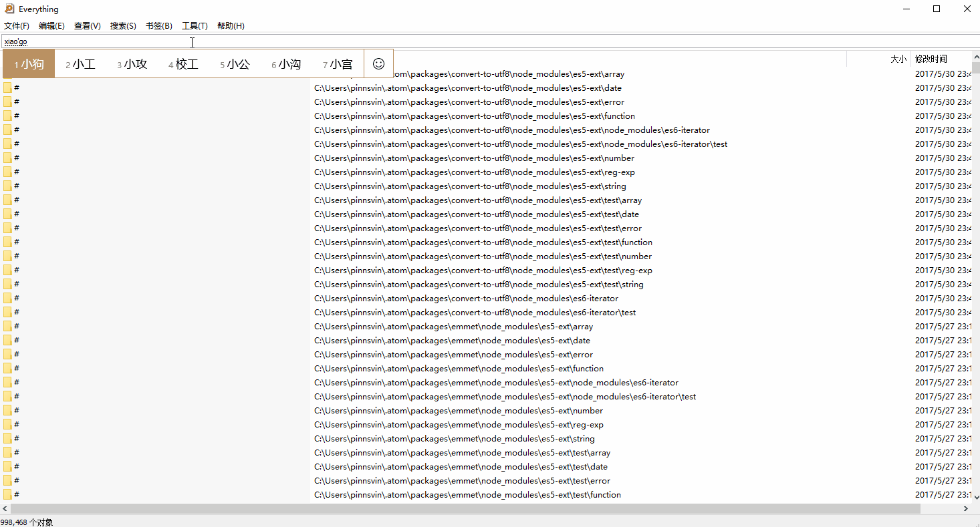The height and width of the screenshot is (527, 980).
Task: Open the 工具(T) menu
Action: tap(195, 26)
